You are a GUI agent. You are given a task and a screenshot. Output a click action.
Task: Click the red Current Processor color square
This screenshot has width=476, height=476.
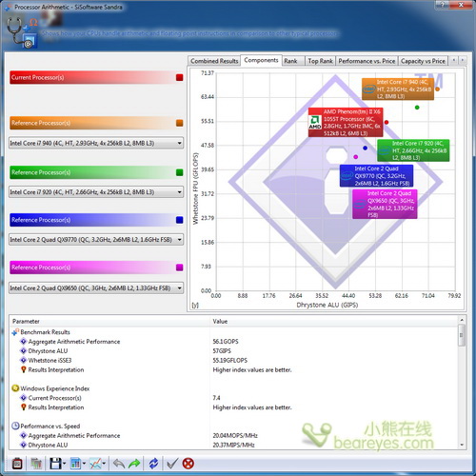tap(180, 77)
